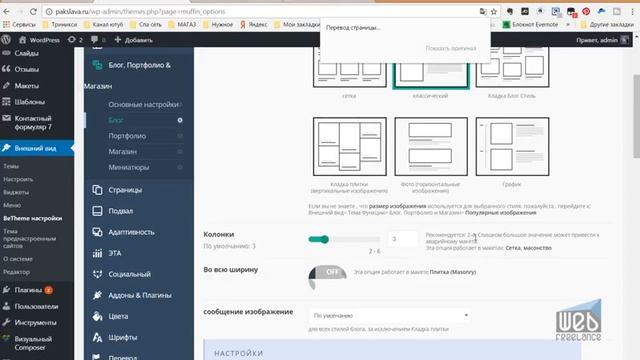
Task: Open the Яндекс bookmark
Action: 254,24
